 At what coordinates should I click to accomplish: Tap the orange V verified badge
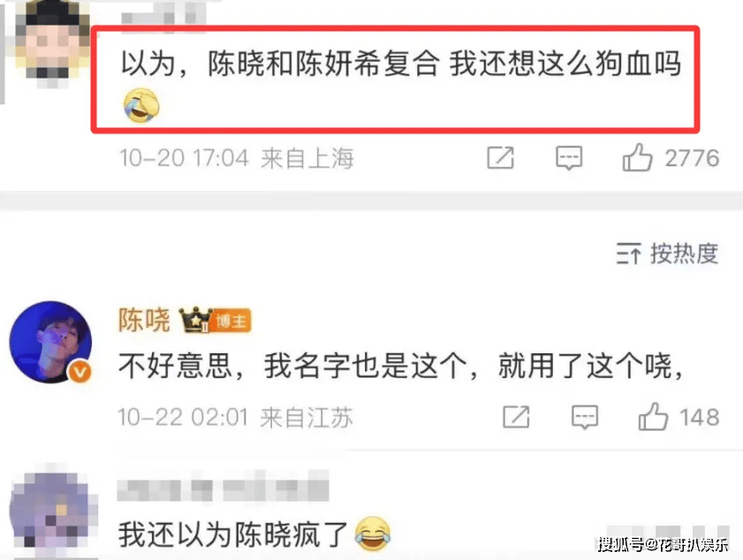[x=80, y=372]
